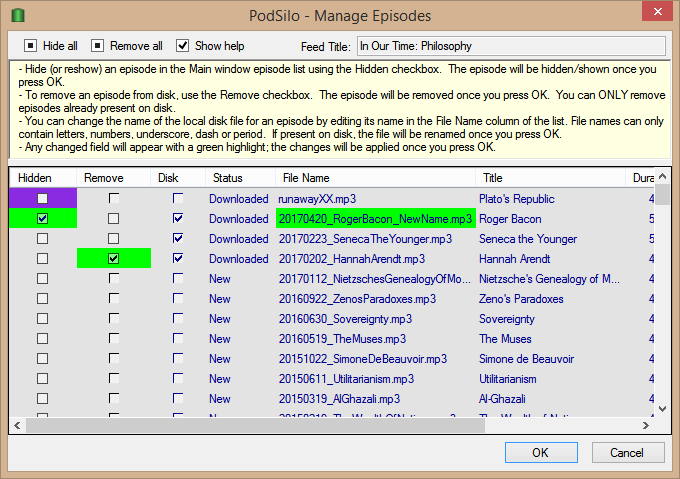Select file name 20151022_SimoneDeBeauvoir.mp3
The image size is (680, 479).
coord(363,359)
